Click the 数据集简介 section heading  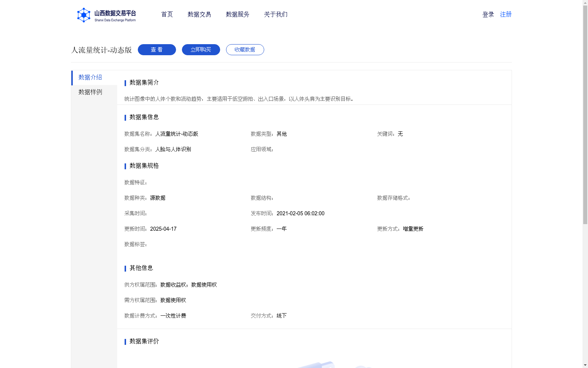144,82
